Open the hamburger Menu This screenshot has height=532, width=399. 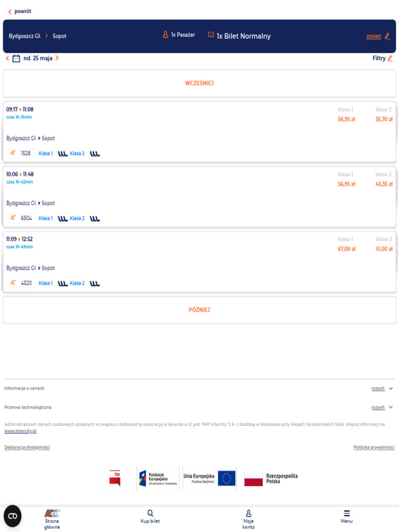(x=347, y=516)
